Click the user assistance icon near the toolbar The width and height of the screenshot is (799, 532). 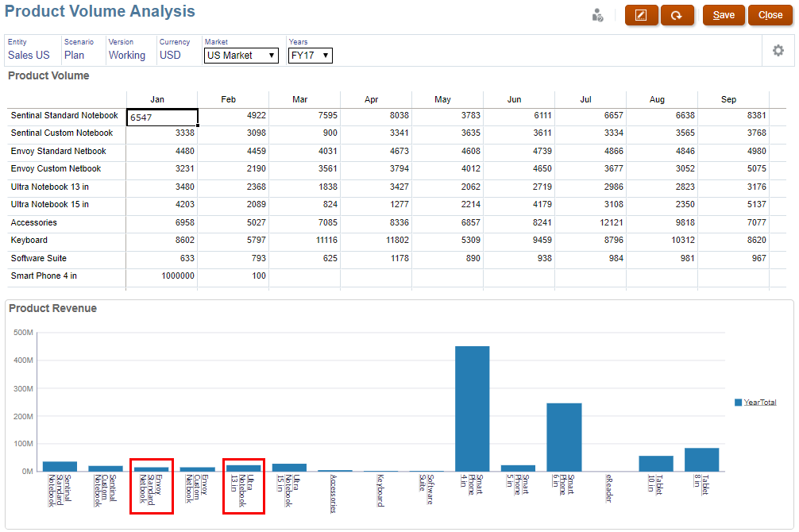pyautogui.click(x=597, y=15)
